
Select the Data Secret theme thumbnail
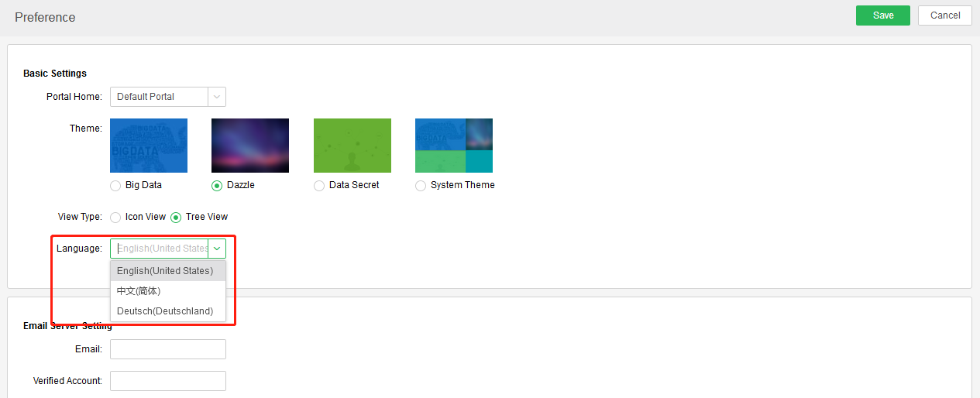(x=352, y=146)
